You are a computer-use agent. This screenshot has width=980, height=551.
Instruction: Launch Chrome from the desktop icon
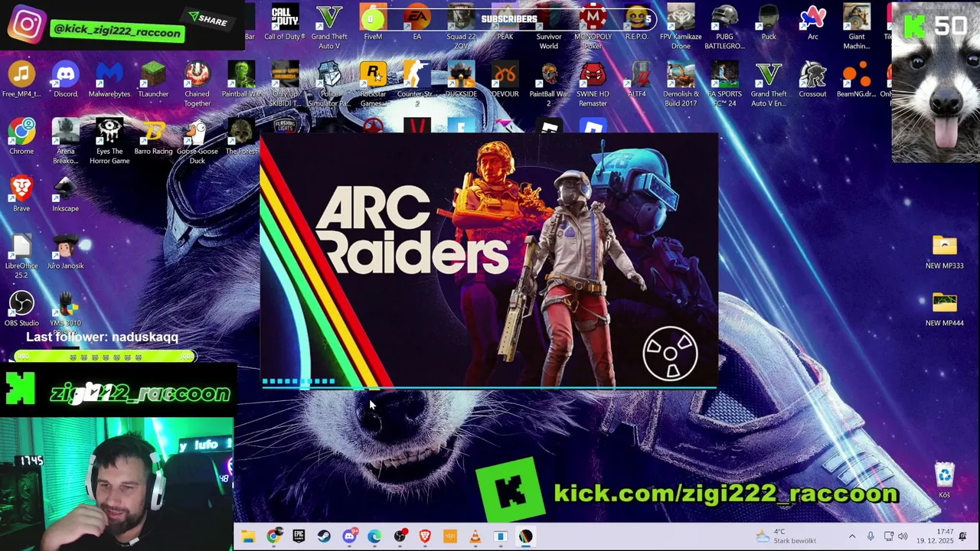pyautogui.click(x=21, y=137)
